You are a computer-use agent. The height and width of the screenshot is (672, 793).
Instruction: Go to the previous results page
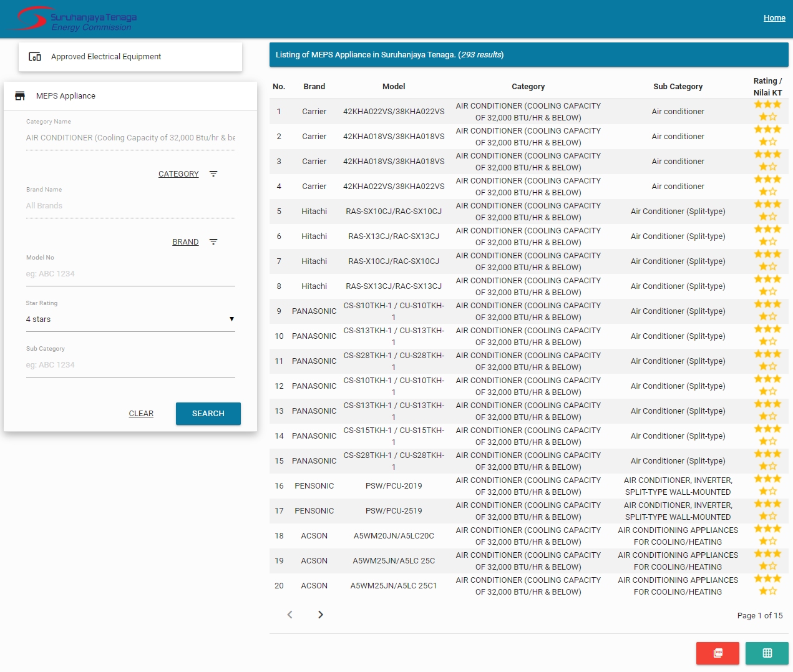[289, 615]
